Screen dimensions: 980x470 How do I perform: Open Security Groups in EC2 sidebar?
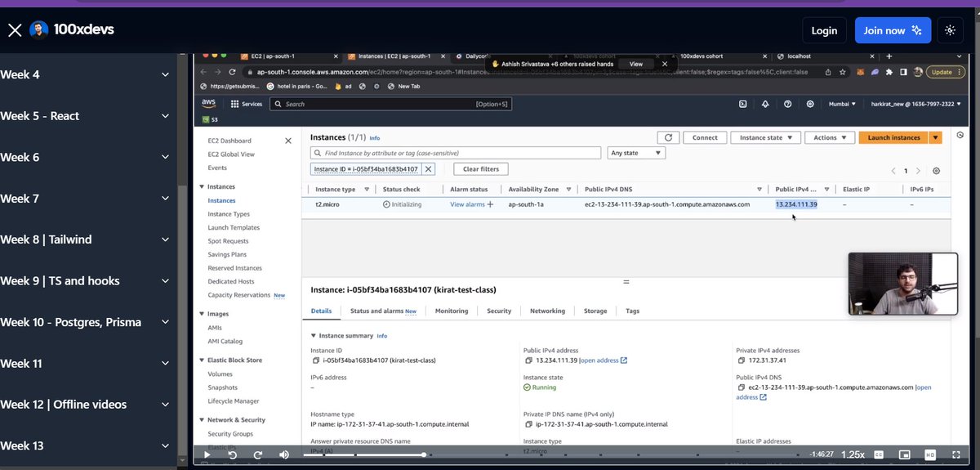(230, 434)
